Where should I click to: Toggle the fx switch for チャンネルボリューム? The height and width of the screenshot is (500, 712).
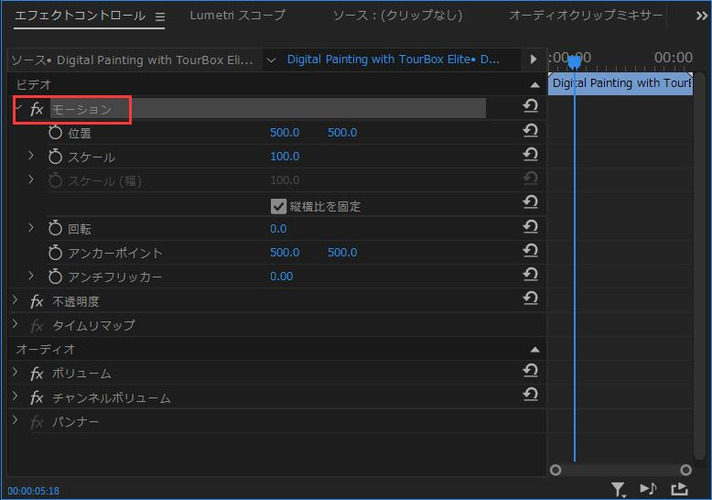click(x=37, y=398)
